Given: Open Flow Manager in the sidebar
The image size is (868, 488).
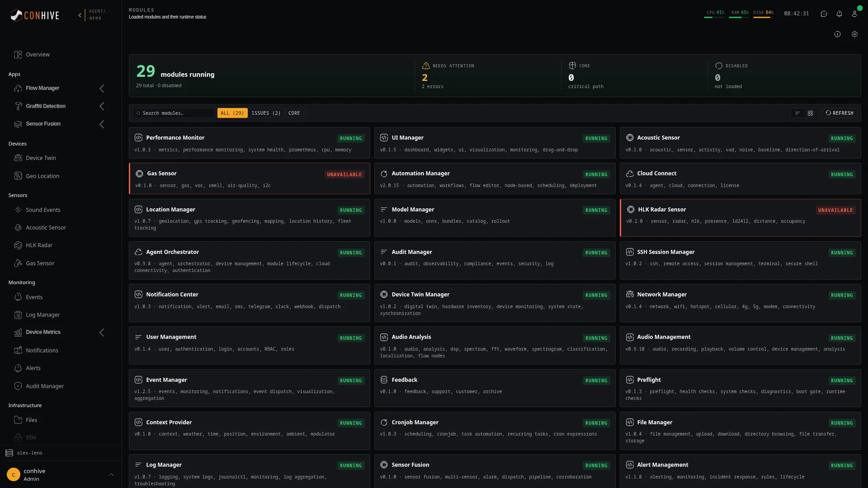Looking at the screenshot, I should click(x=42, y=88).
